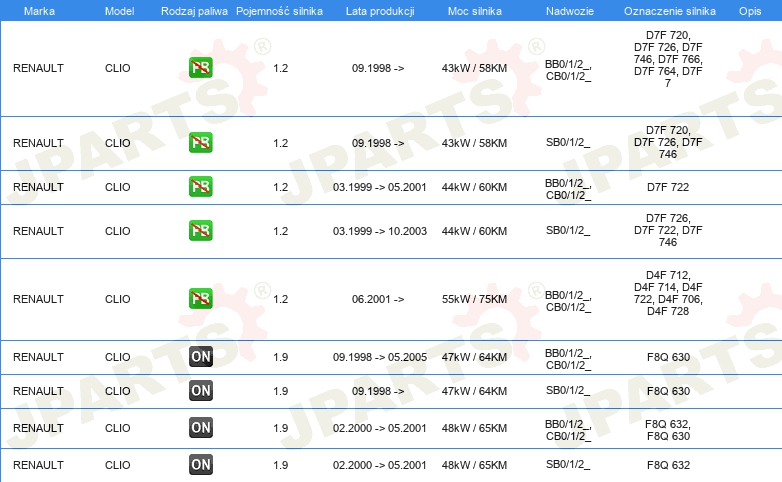Click the ON diesel icon in the 48kW SB0/1/2_ row
The width and height of the screenshot is (782, 482).
[x=201, y=464]
